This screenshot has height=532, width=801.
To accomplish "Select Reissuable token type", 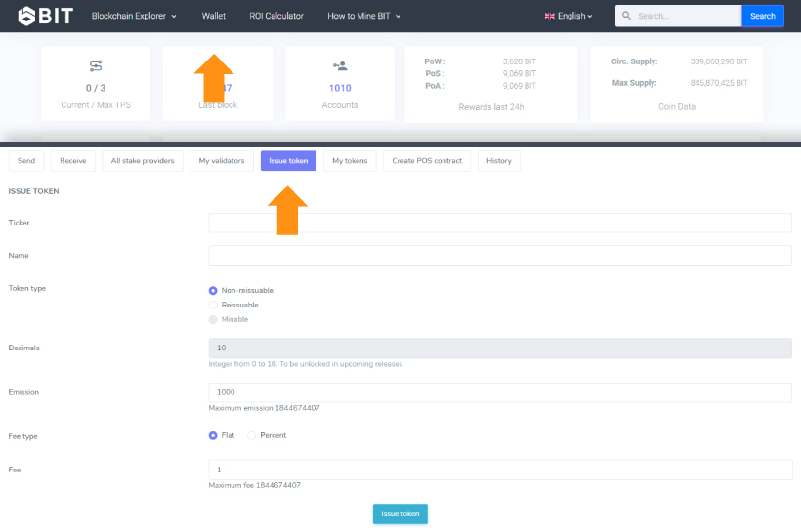I will [213, 305].
